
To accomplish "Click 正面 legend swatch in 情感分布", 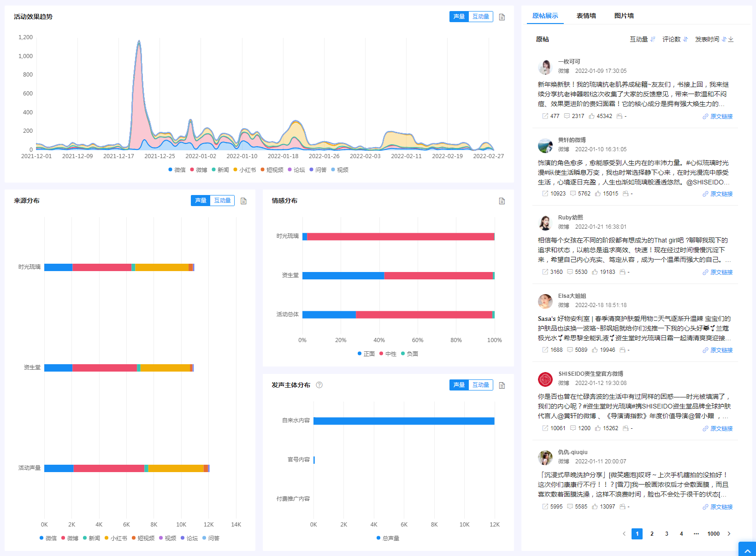I will pos(359,354).
